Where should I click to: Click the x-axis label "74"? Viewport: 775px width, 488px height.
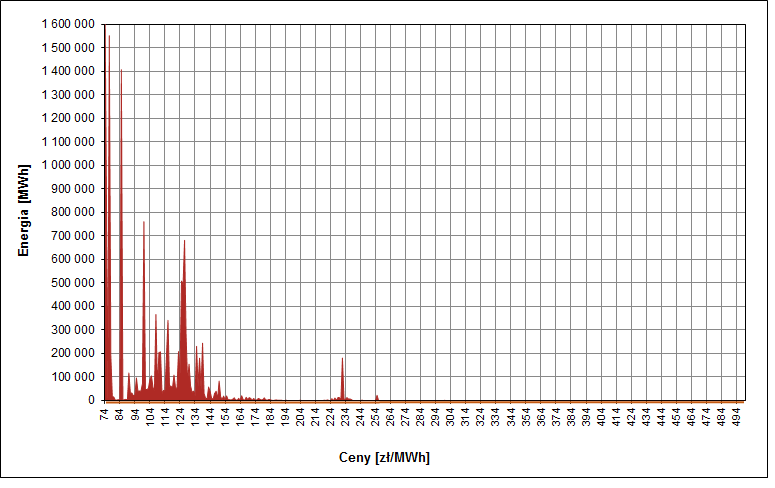105,414
